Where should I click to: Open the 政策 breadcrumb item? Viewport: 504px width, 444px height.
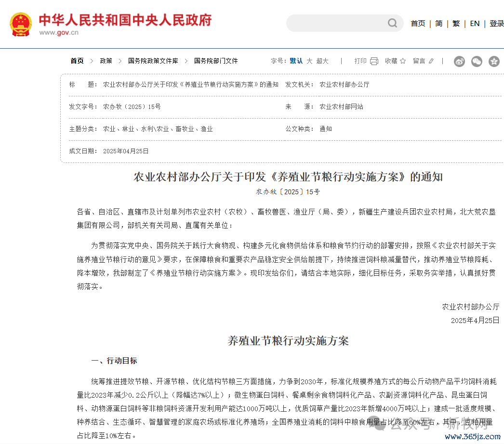(x=106, y=61)
